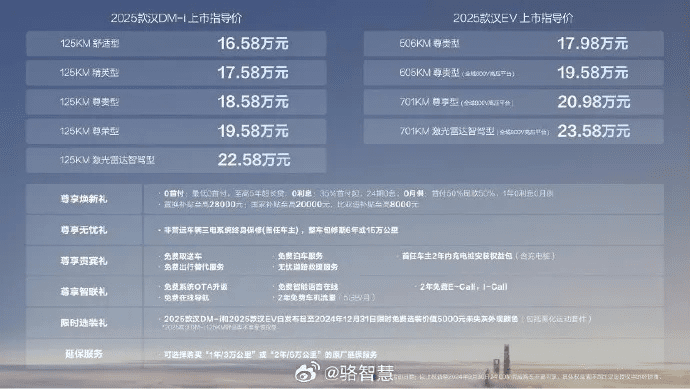Select the DM-i '125KM 尊贵型' model label
Viewport: 690px width, 389px height.
[x=90, y=102]
